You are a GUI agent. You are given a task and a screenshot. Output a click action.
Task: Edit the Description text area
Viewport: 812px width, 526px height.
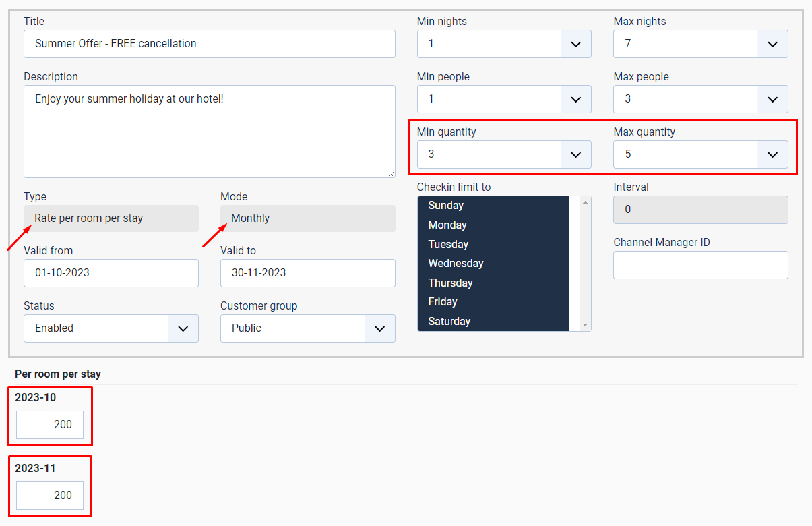pos(209,131)
